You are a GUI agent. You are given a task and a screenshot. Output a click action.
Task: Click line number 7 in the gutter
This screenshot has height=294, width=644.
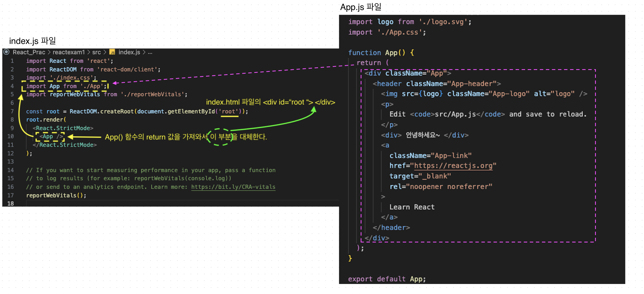tap(12, 111)
